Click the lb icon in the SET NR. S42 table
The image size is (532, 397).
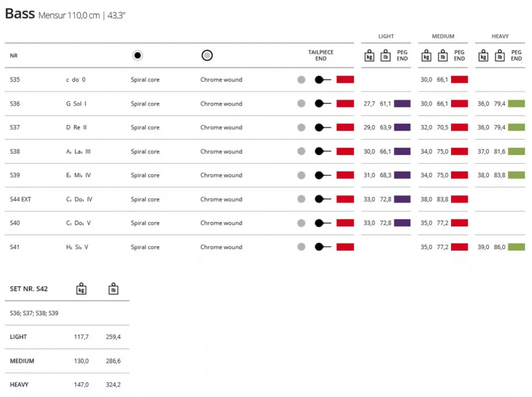(x=113, y=288)
